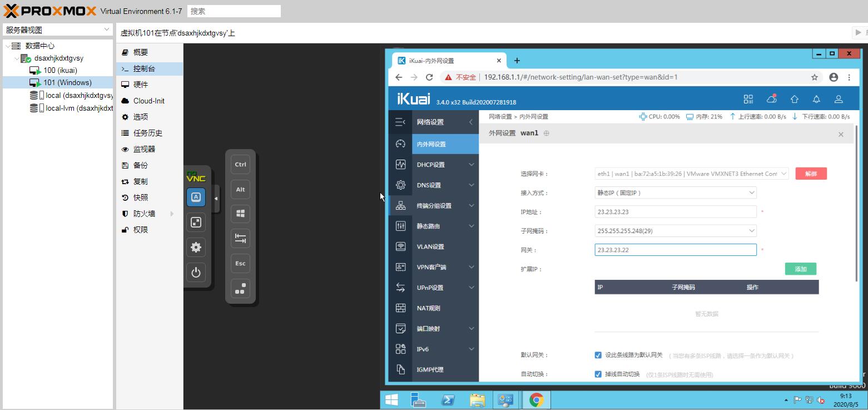Viewport: 868px width, 410px height.
Task: Open File Explorer from VM taskbar
Action: point(478,400)
